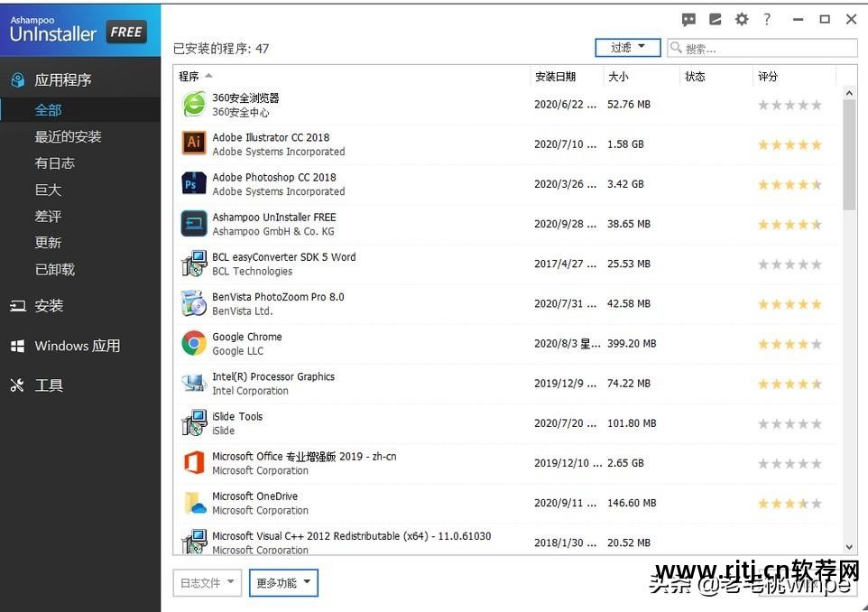The width and height of the screenshot is (868, 612).
Task: Open the 更多功能 dropdown button
Action: [283, 582]
